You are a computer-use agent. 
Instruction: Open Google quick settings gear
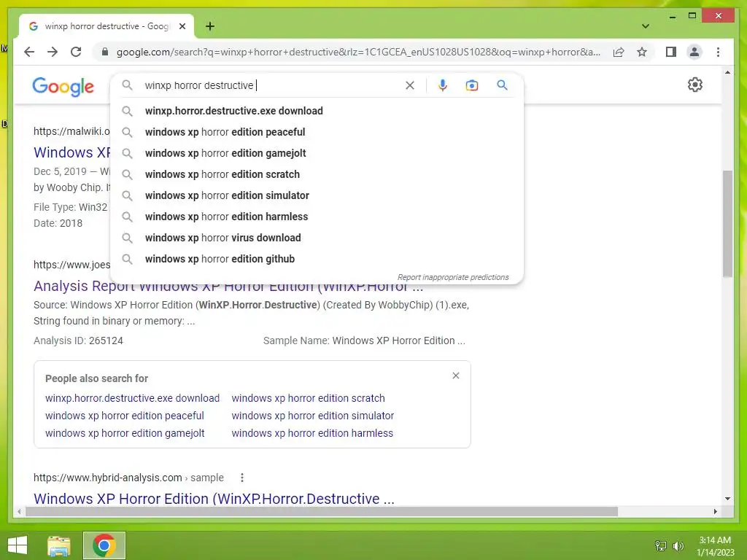coord(694,85)
